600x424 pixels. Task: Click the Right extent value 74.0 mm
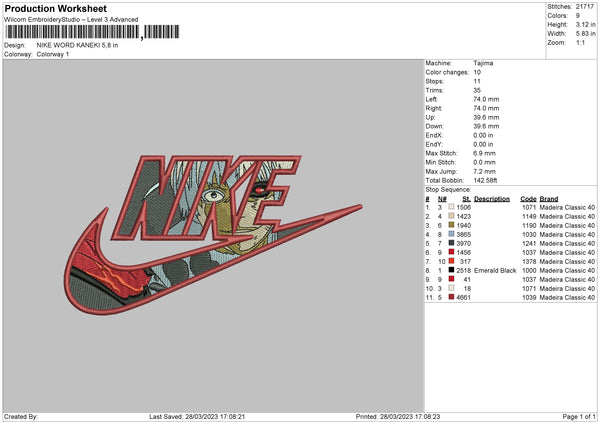pyautogui.click(x=486, y=108)
